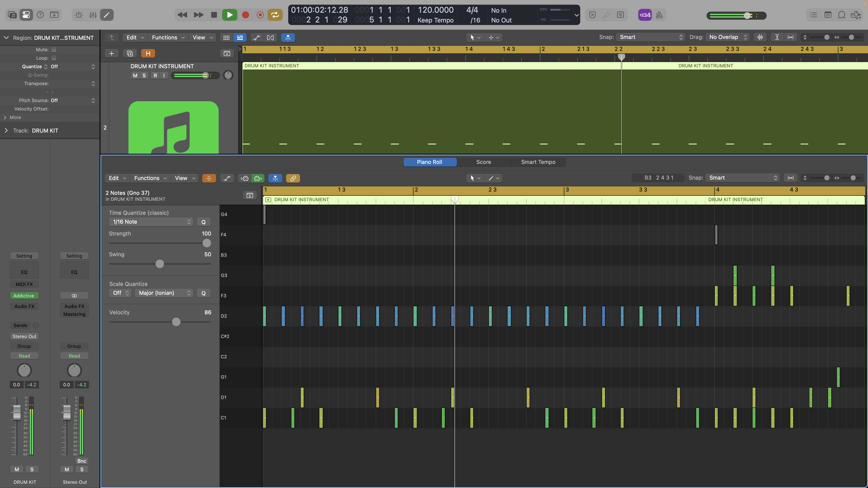Switch to the Piano Roll tab
868x488 pixels.
pyautogui.click(x=430, y=162)
